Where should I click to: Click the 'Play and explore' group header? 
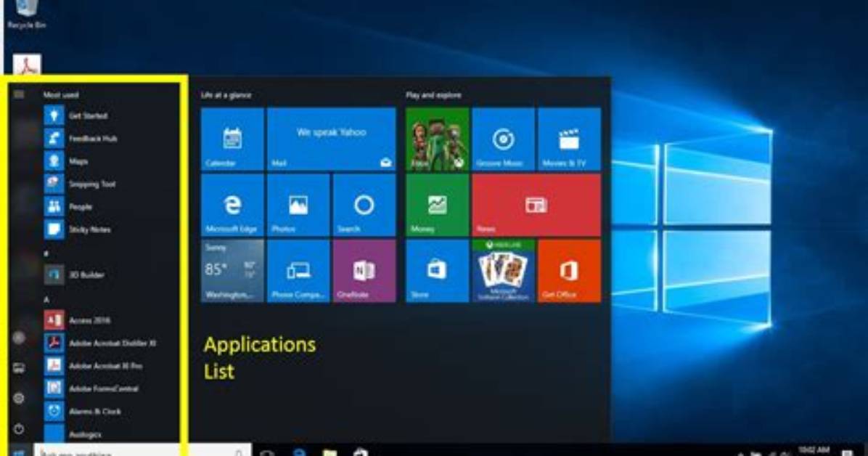[433, 94]
